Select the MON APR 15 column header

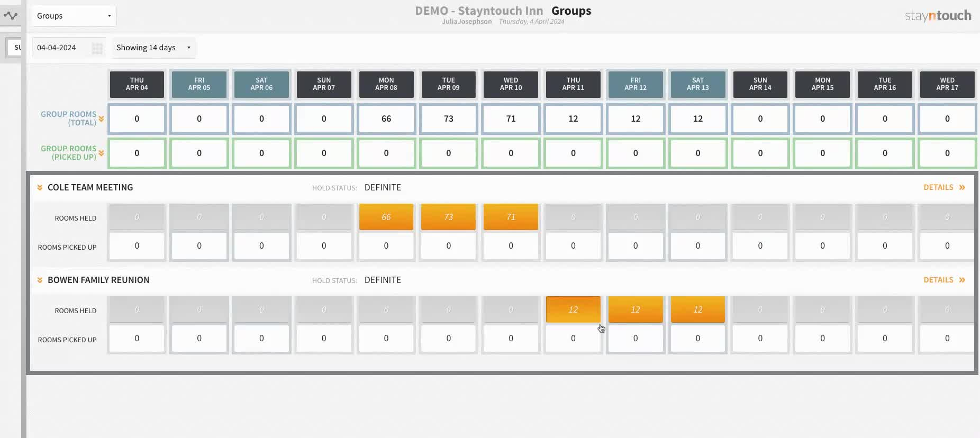pos(822,84)
